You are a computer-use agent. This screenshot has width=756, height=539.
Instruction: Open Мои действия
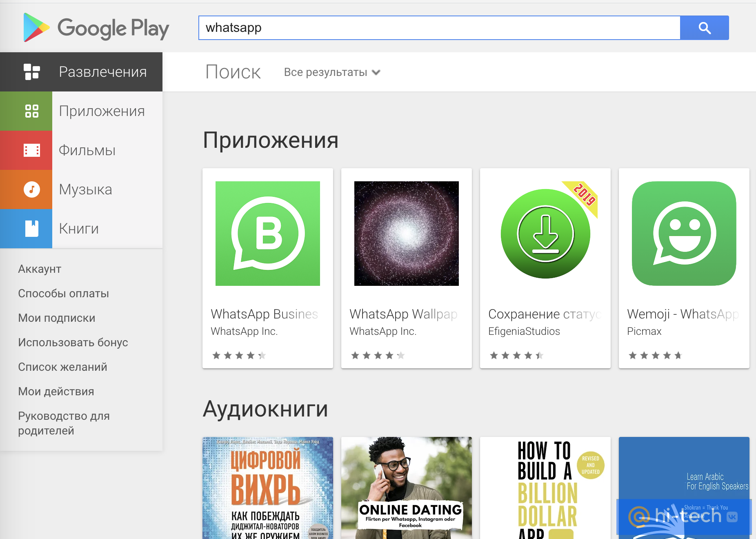pos(56,392)
